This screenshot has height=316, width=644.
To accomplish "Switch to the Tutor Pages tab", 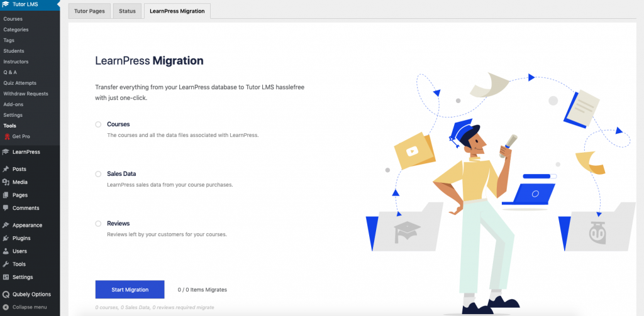I will click(89, 11).
